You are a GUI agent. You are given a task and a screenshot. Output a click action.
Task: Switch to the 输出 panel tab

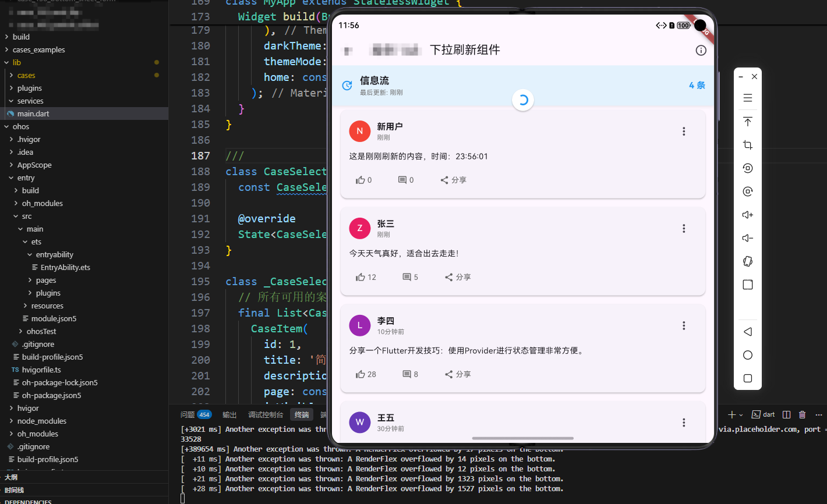pos(229,414)
